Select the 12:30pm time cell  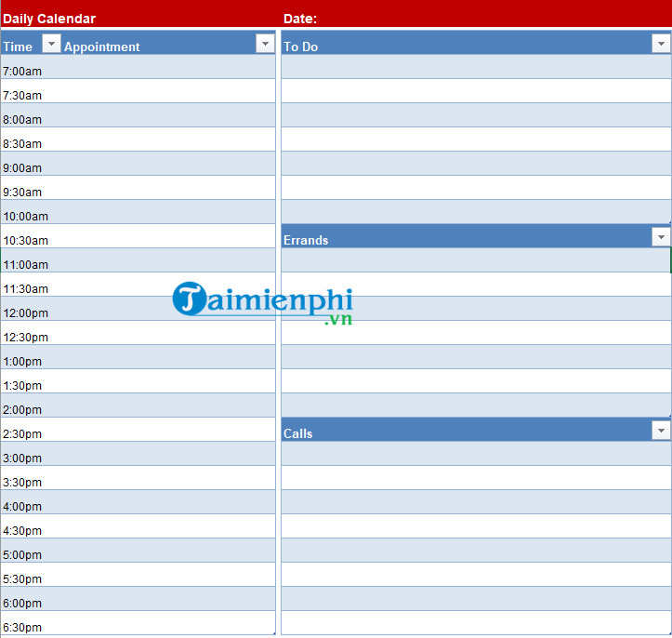point(26,337)
